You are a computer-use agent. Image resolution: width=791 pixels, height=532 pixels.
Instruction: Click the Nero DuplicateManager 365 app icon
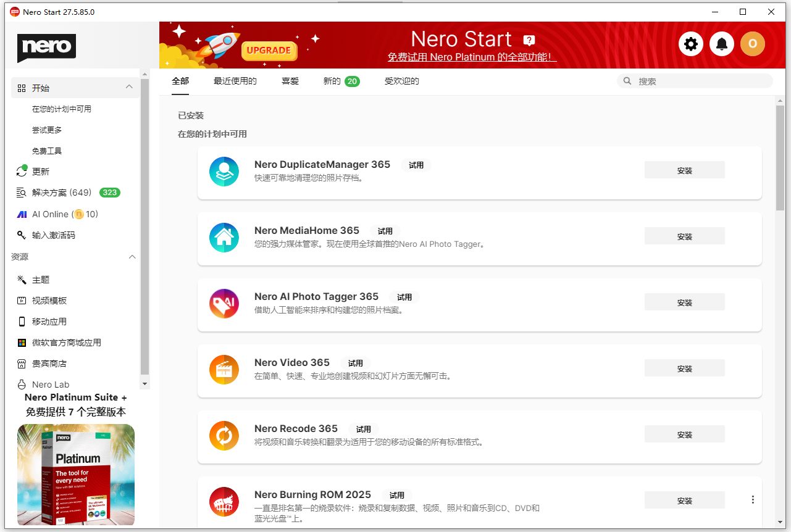[224, 171]
